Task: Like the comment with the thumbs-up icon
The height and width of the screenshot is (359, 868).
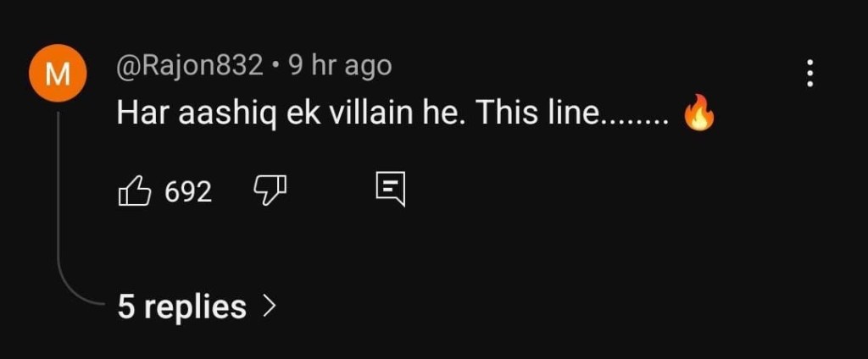Action: tap(135, 191)
